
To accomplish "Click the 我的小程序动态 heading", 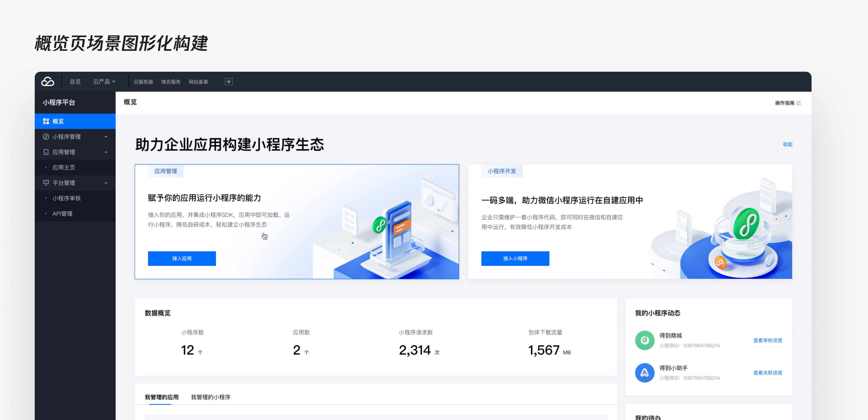I will (658, 313).
